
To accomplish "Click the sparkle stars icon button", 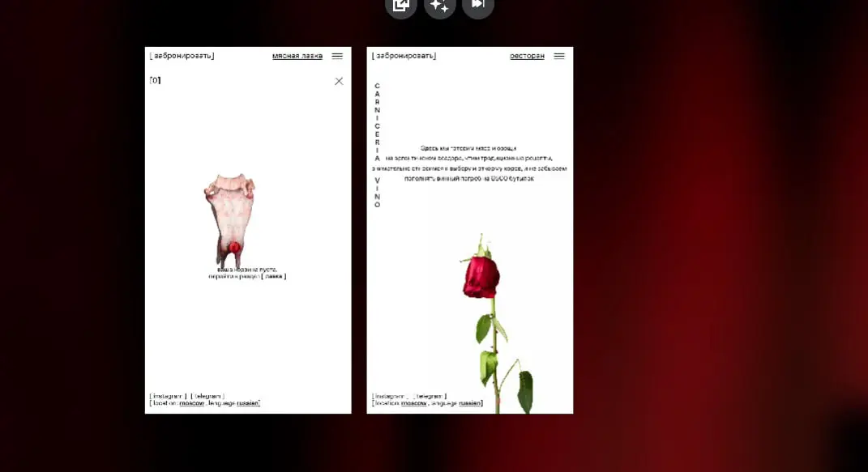I will click(439, 5).
